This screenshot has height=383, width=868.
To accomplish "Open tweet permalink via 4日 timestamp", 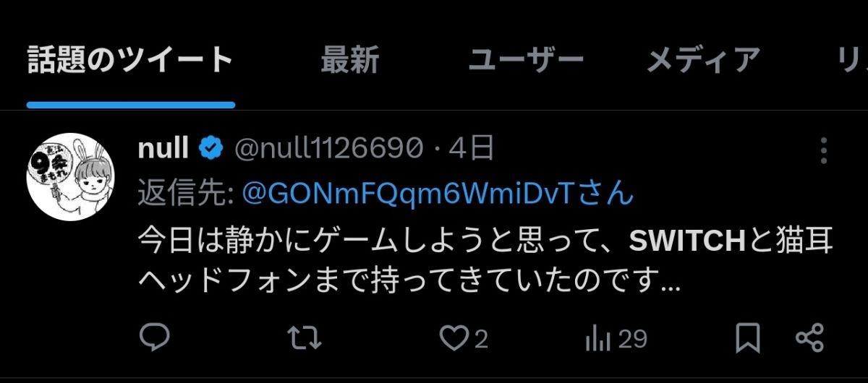I will (x=472, y=150).
